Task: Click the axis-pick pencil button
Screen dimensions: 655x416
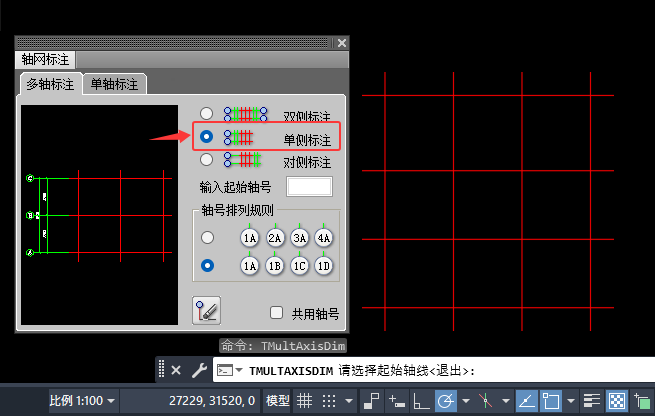Action: pyautogui.click(x=206, y=311)
